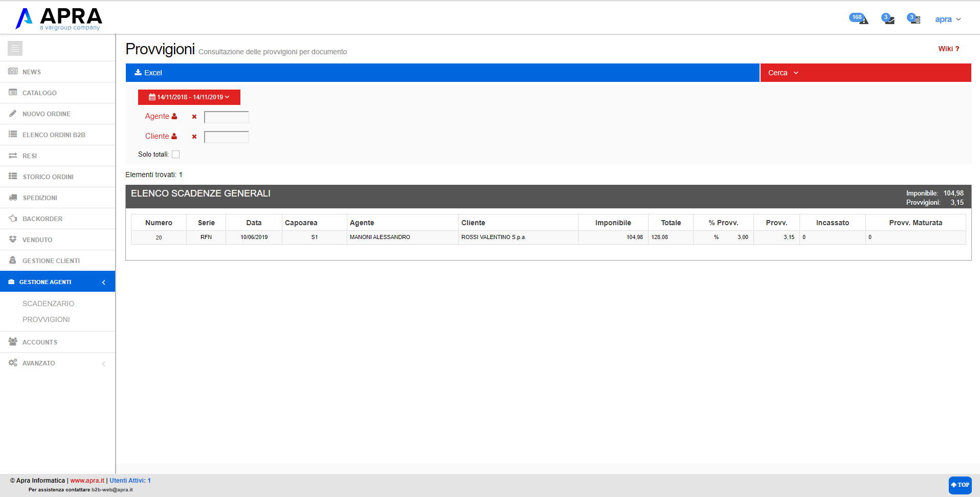The width and height of the screenshot is (980, 497).
Task: Click the TOP scroll-to-top button
Action: [960, 485]
